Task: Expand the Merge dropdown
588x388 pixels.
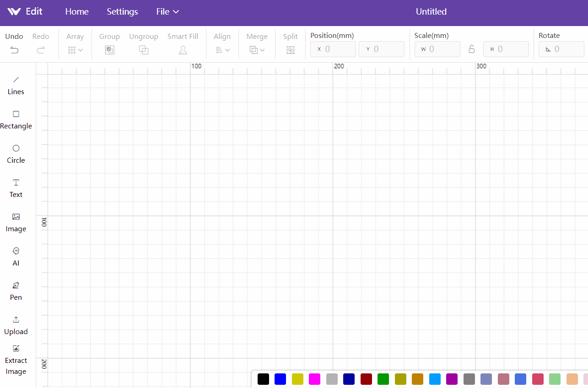Action: point(257,50)
